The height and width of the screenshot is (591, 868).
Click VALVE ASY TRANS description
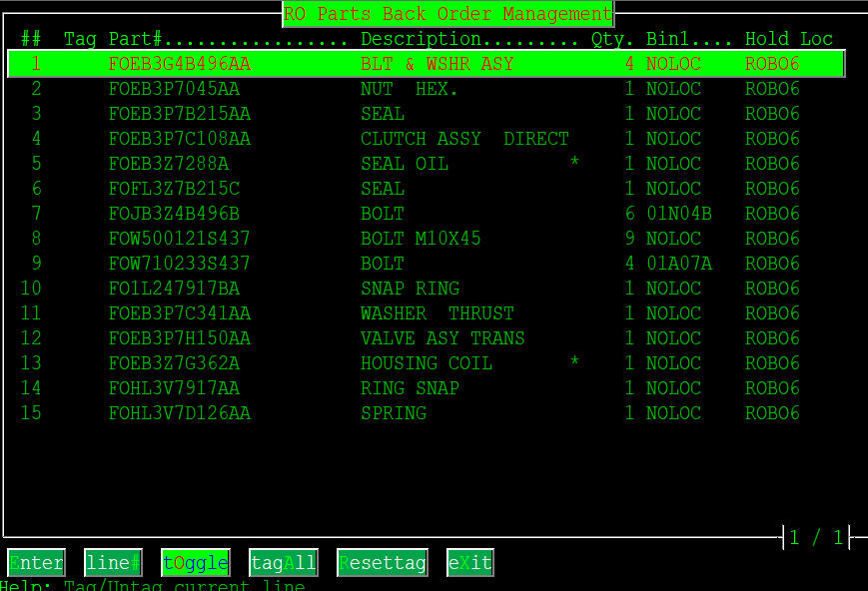[442, 338]
